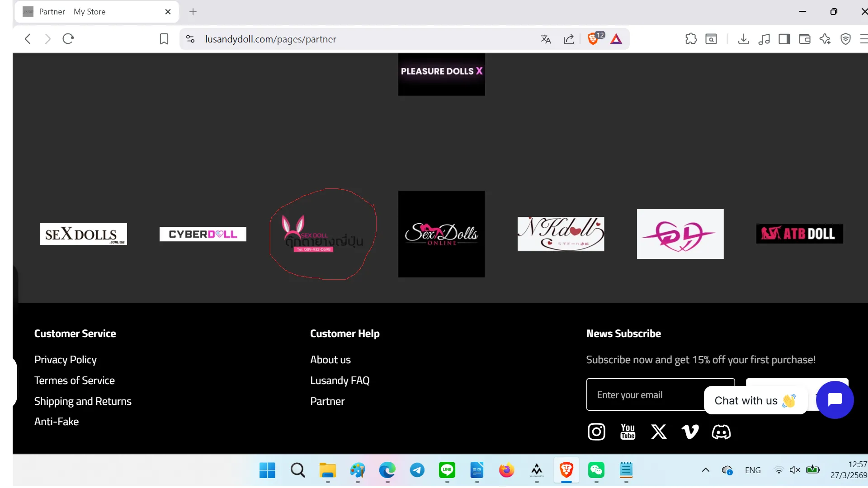This screenshot has height=488, width=868.
Task: Open the CyberDoll partner logo
Action: coord(203,234)
